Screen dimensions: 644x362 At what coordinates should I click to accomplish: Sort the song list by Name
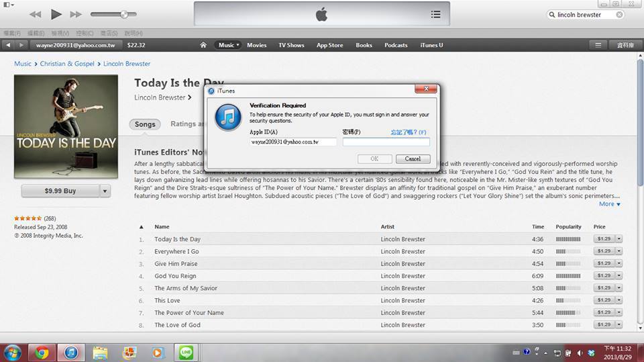pos(162,226)
